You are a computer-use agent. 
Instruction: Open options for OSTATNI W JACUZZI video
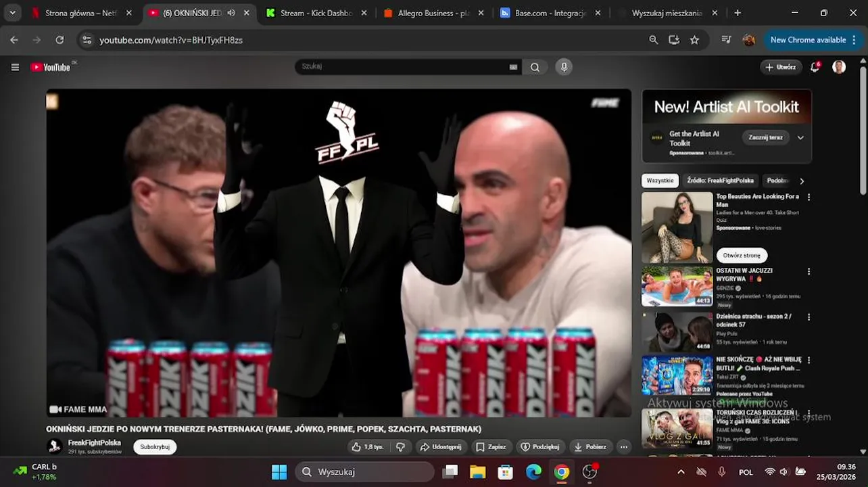(x=809, y=271)
